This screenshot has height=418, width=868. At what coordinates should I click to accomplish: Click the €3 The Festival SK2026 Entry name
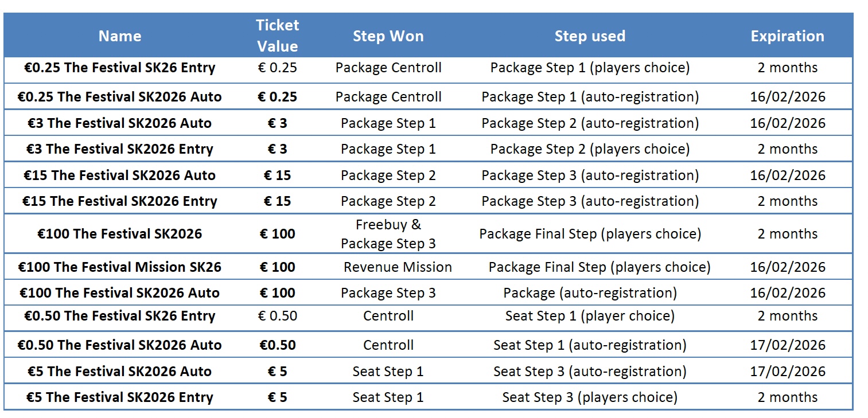(120, 149)
